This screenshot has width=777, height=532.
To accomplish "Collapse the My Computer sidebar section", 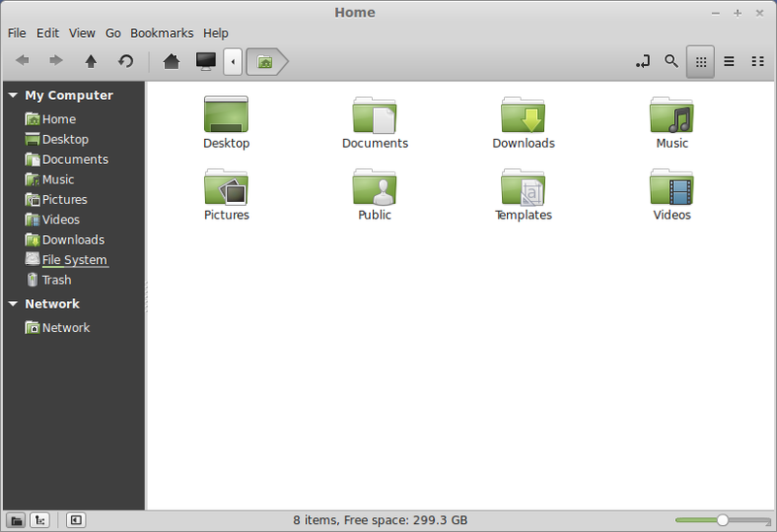I will pos(13,95).
